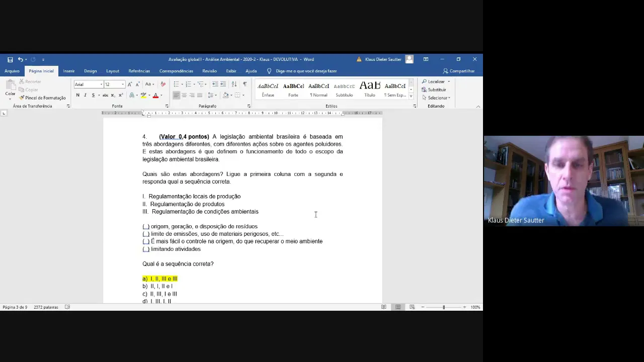Decrease paragraph indent
644x362 pixels.
click(215, 84)
